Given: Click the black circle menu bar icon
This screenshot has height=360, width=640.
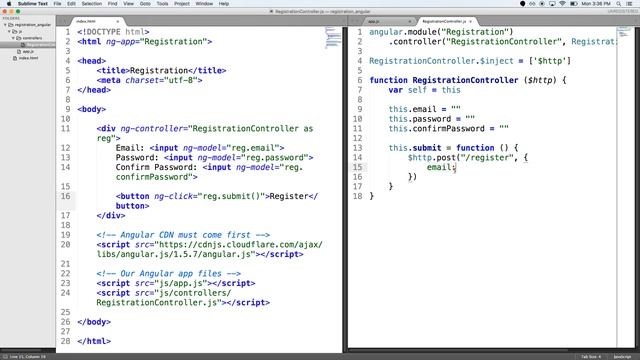Looking at the screenshot, I should (522, 4).
